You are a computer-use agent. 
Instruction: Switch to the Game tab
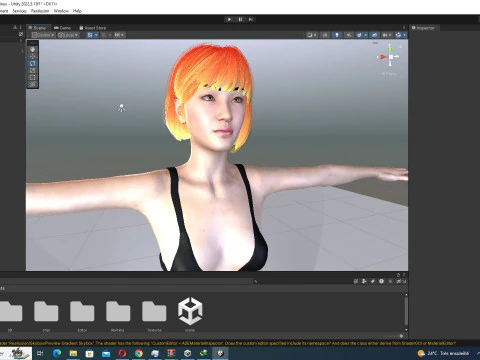click(62, 28)
